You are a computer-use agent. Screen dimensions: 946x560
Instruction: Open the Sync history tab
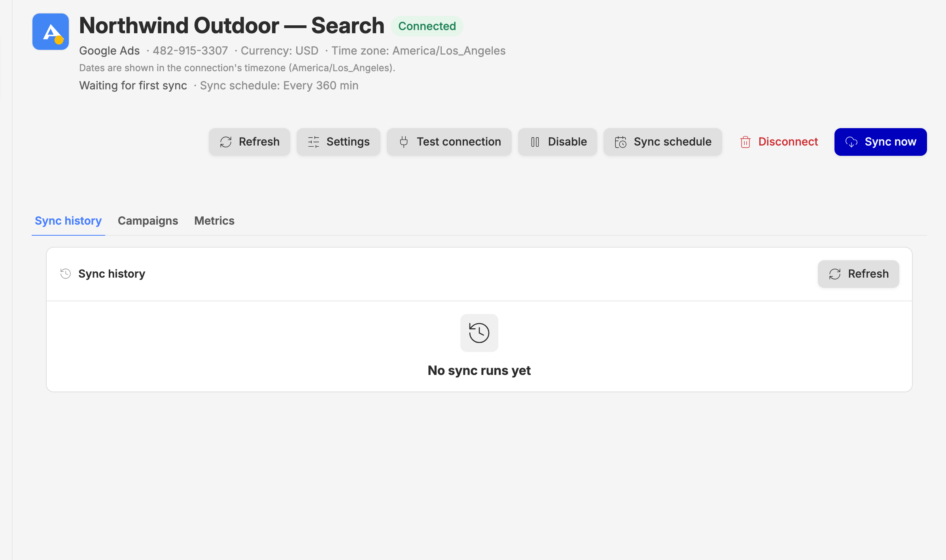pyautogui.click(x=68, y=221)
